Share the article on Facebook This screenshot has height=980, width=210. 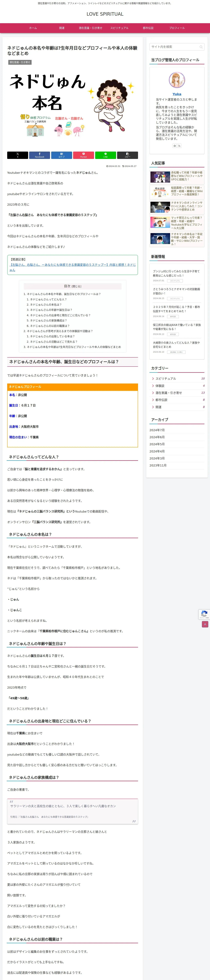coord(40,155)
